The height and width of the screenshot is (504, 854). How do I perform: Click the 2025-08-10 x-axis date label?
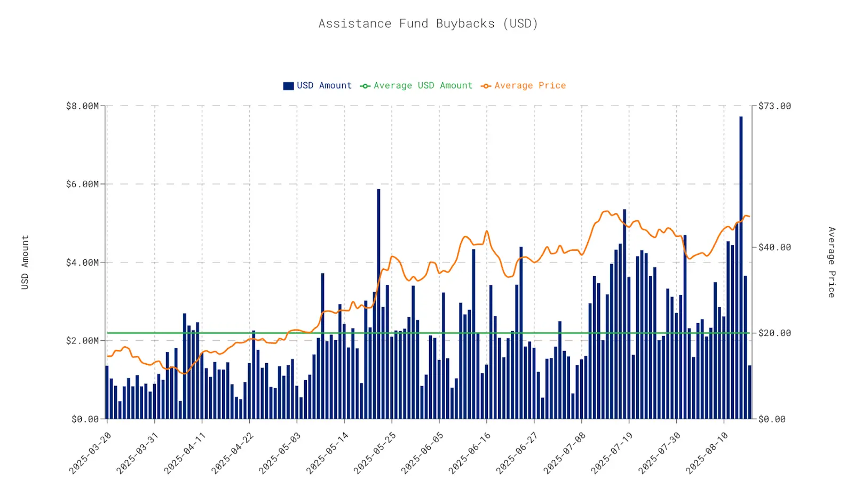click(707, 453)
